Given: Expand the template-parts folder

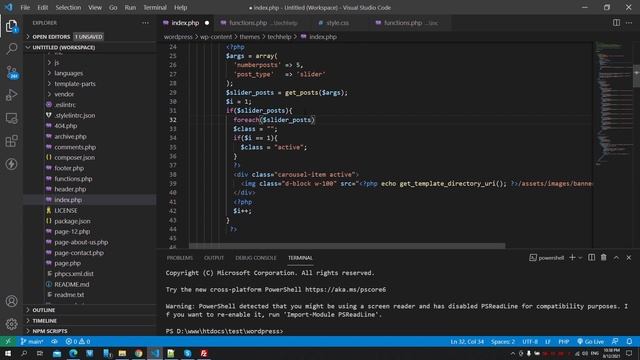Looking at the screenshot, I should pyautogui.click(x=75, y=84).
